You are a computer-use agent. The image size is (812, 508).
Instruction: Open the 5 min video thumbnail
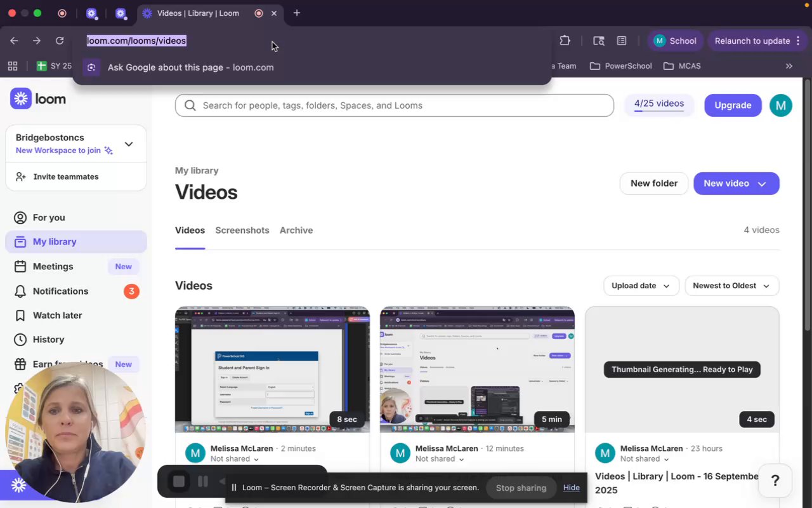tap(477, 370)
